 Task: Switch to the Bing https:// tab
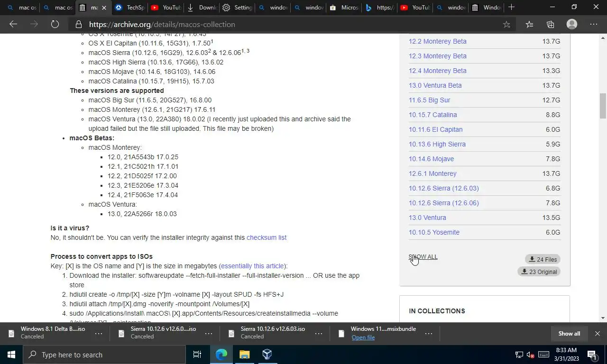click(x=380, y=8)
